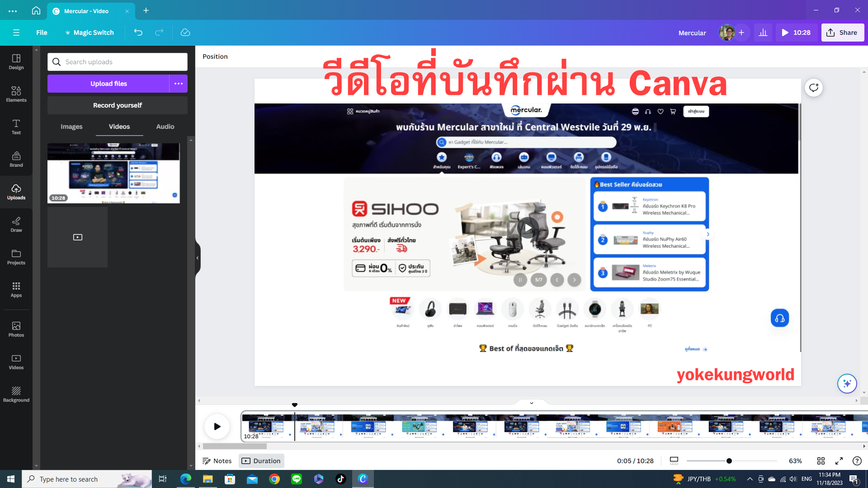Open the Photos panel
Screen dimensions: 868x488
[x=16, y=329]
